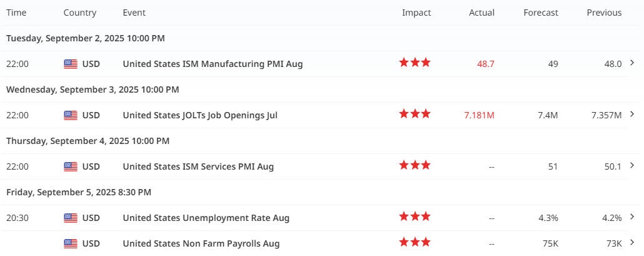Expand the JOLTs Job Openings row chevron
This screenshot has height=256, width=644.
(x=632, y=114)
